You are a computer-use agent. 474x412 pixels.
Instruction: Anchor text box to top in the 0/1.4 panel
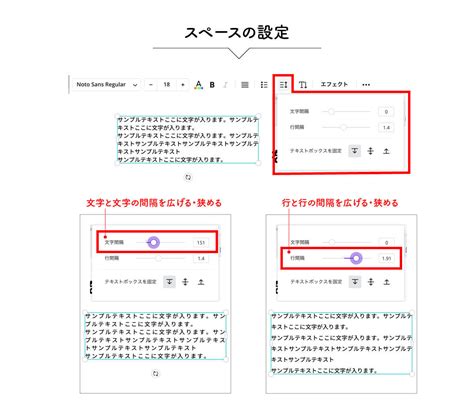[355, 151]
